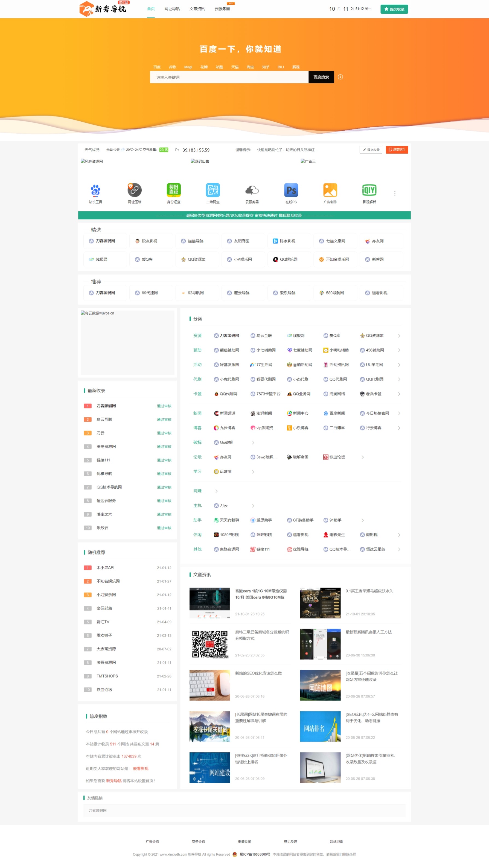Viewport: 489px width, 868px height.
Task: Open the 身份证查 green icon
Action: (174, 190)
